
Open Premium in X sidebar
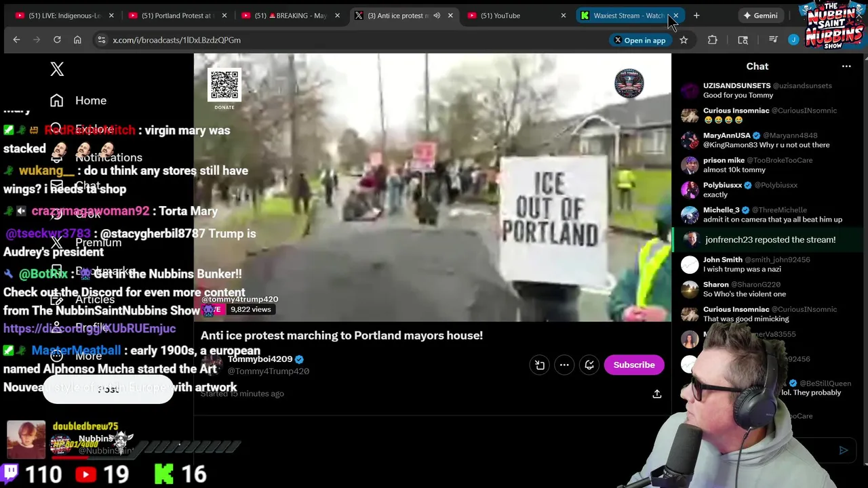coord(85,243)
